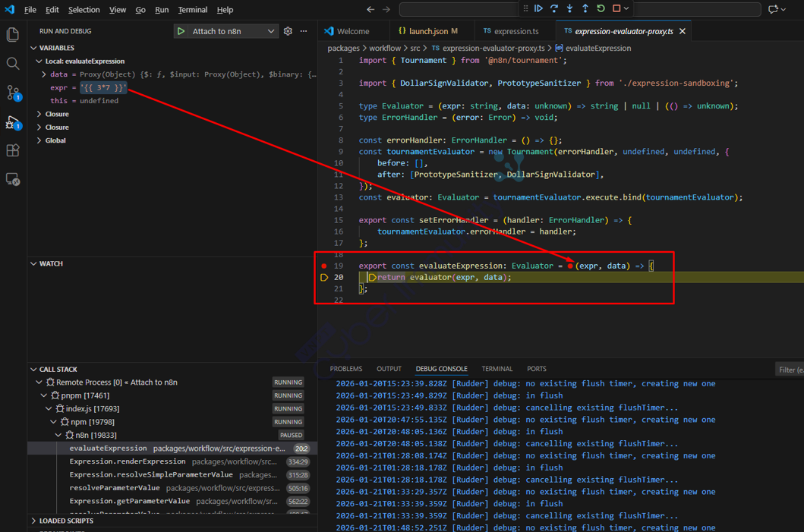Open Source Control view in activity bar
This screenshot has height=532, width=804.
pyautogui.click(x=13, y=93)
